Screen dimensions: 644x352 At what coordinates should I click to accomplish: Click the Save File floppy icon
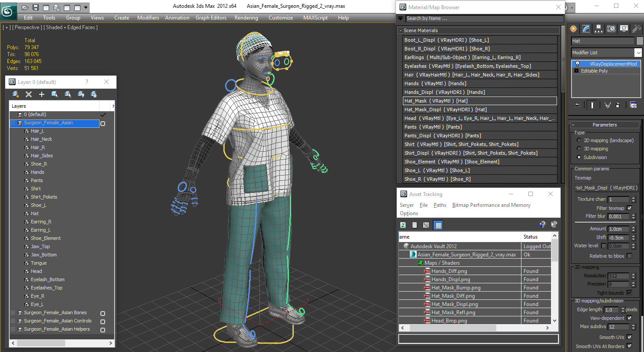coord(36,7)
